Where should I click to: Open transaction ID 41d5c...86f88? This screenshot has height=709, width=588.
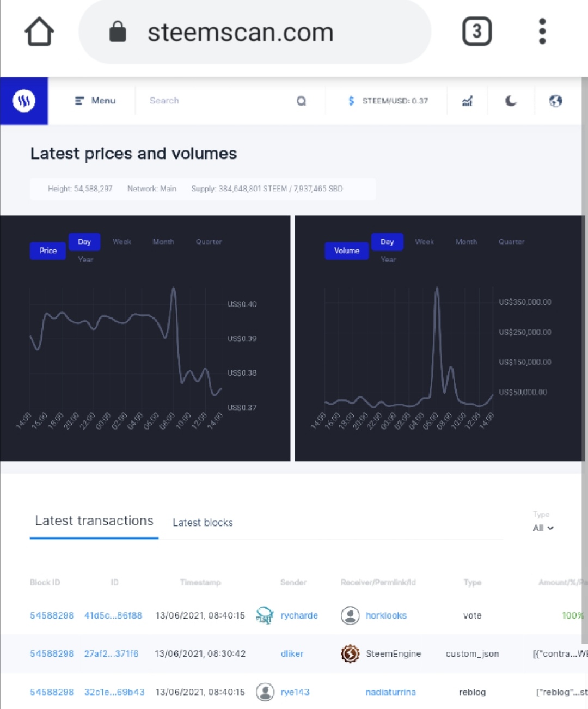point(113,616)
